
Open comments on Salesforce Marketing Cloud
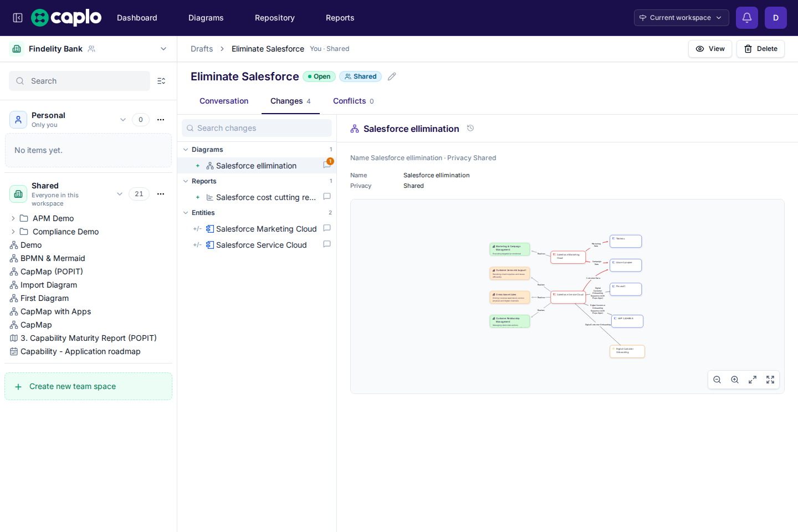327,228
